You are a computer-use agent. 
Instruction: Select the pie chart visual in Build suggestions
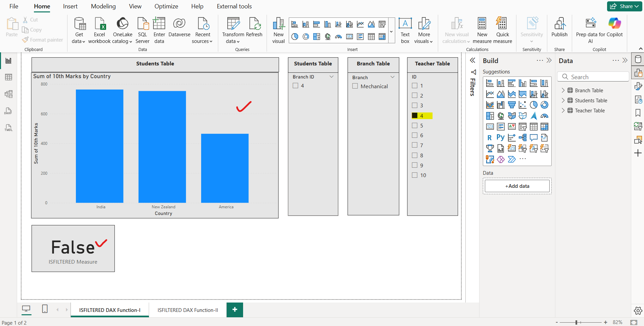pos(534,105)
